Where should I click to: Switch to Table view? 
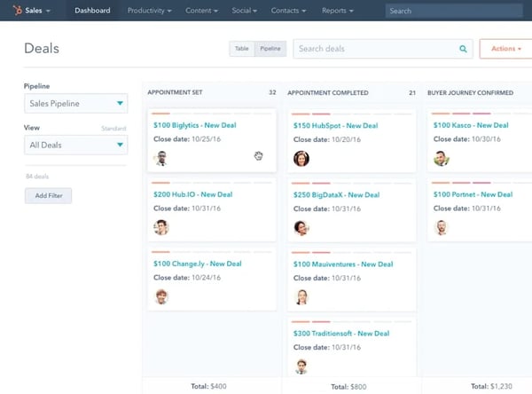(241, 49)
